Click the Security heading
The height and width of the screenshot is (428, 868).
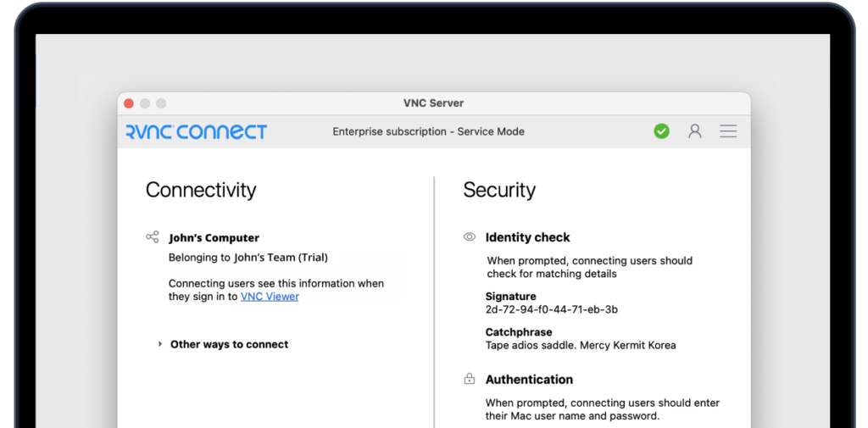click(x=499, y=190)
